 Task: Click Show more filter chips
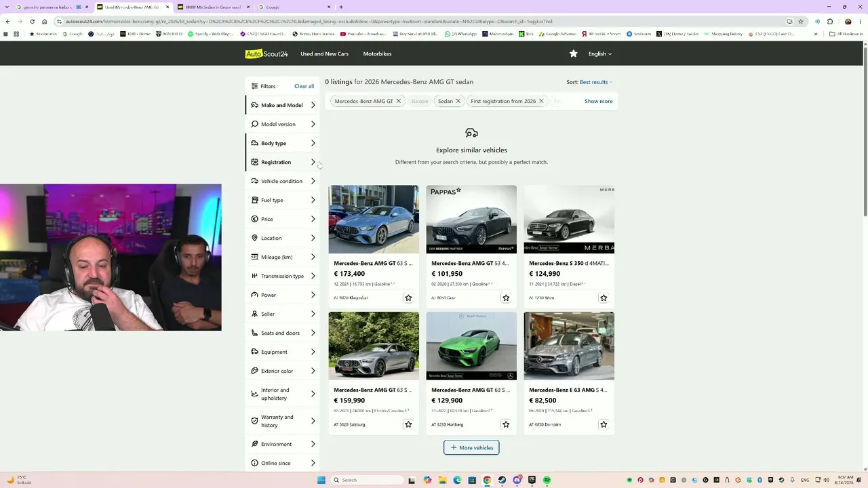599,101
